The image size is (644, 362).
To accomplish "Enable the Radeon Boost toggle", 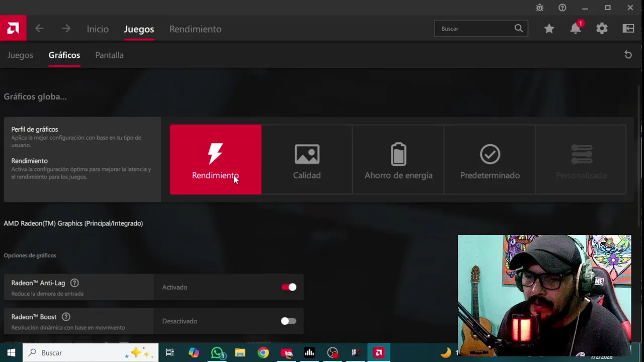I will [x=289, y=321].
